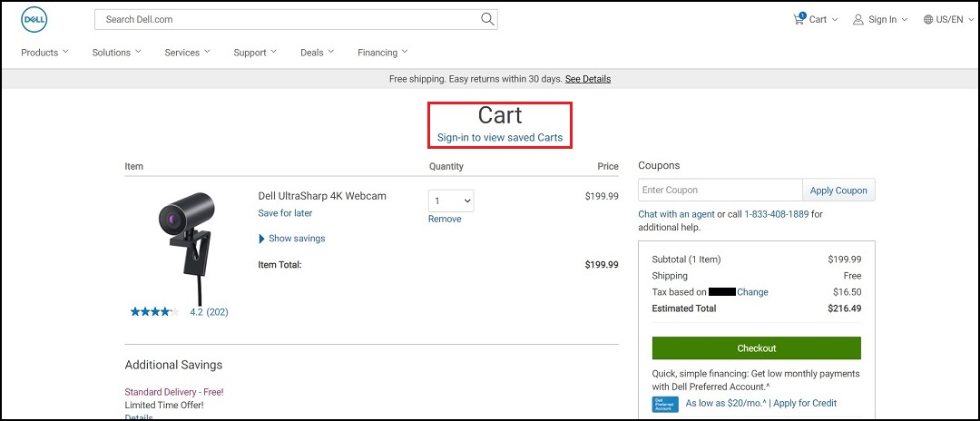
Task: Open the Support menu
Action: pyautogui.click(x=255, y=53)
